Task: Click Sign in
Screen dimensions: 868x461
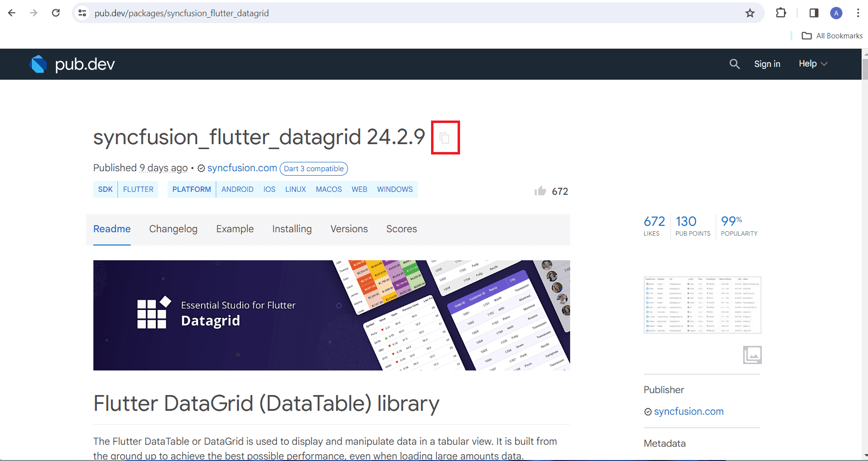Action: coord(767,64)
